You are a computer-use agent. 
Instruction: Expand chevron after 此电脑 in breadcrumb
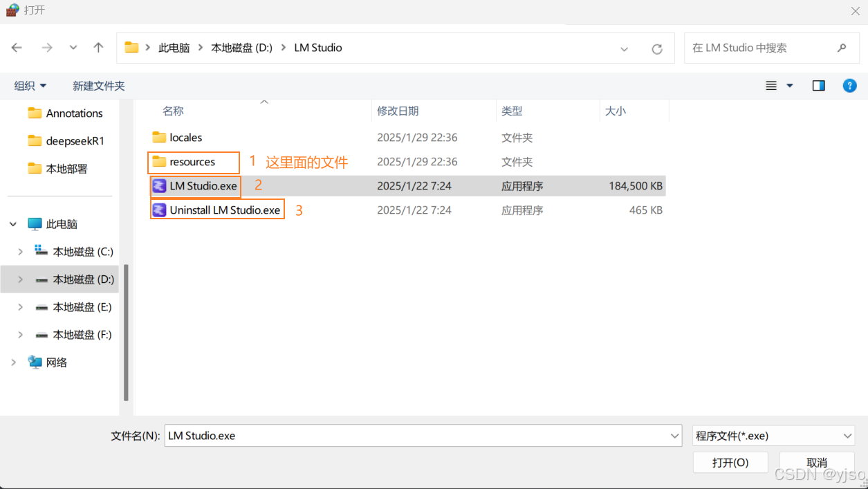200,48
